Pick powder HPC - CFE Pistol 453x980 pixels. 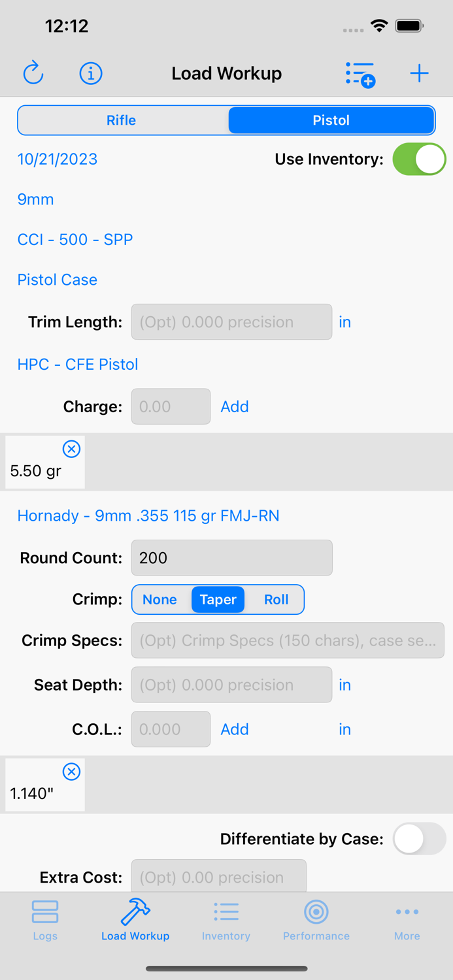(x=78, y=364)
